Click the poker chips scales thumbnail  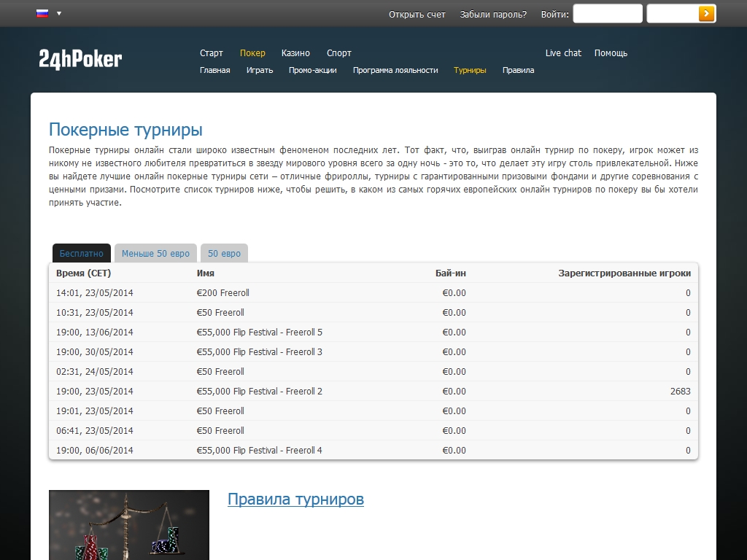[128, 525]
